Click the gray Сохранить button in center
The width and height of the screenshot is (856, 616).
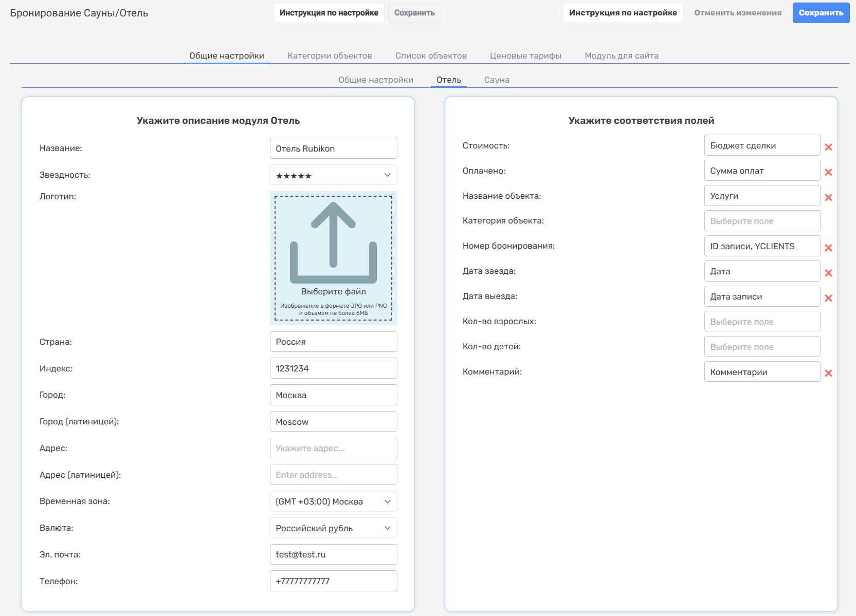(414, 13)
